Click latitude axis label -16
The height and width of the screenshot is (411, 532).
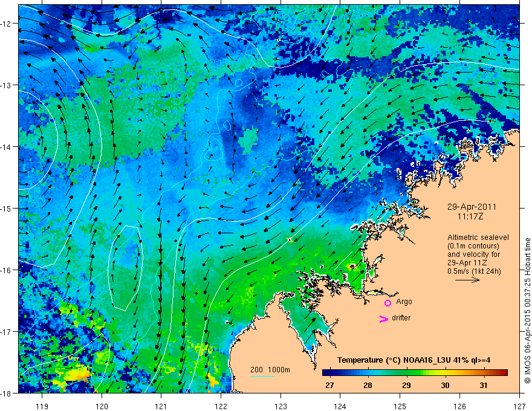pyautogui.click(x=7, y=270)
